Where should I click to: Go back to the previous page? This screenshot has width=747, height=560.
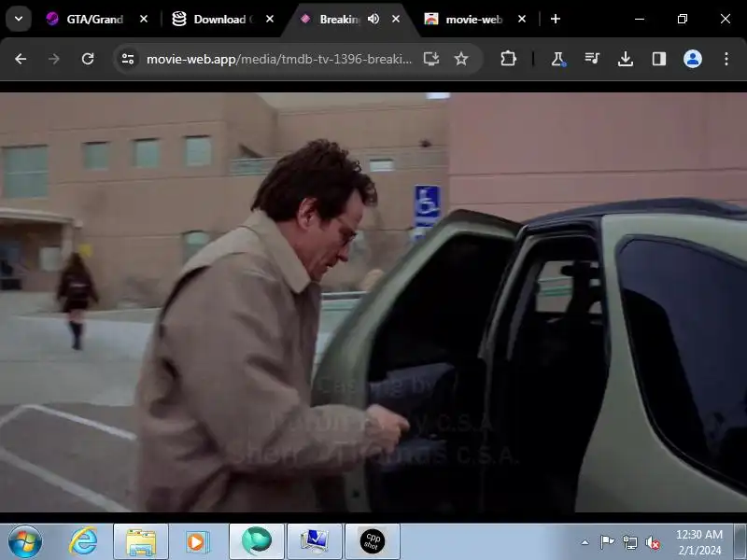(21, 59)
